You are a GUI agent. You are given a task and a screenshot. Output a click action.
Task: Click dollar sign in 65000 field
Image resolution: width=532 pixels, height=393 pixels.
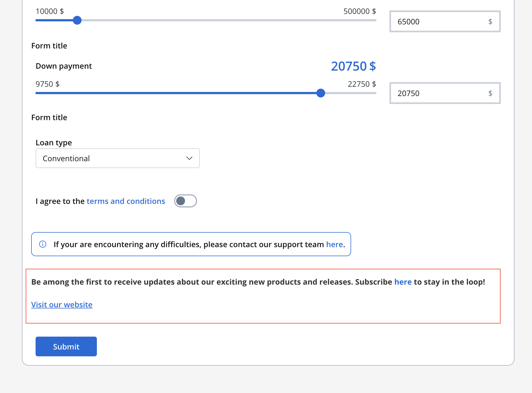490,22
